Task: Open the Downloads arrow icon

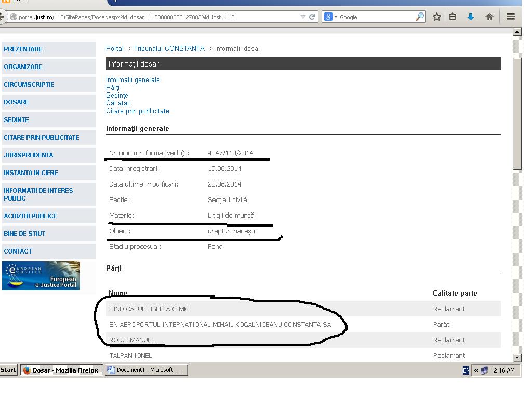Action: [x=471, y=17]
